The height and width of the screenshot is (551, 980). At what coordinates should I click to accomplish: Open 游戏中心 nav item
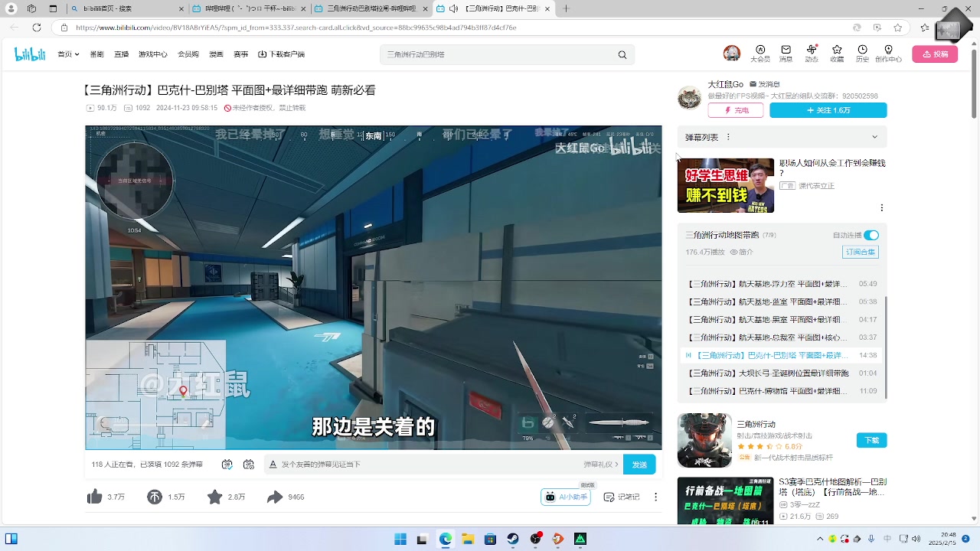(x=152, y=54)
